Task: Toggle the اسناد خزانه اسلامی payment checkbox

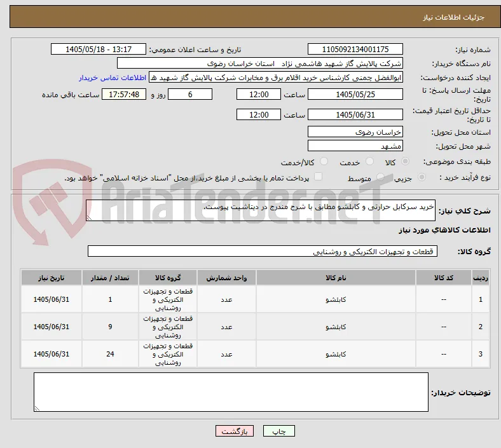Action: pyautogui.click(x=319, y=177)
